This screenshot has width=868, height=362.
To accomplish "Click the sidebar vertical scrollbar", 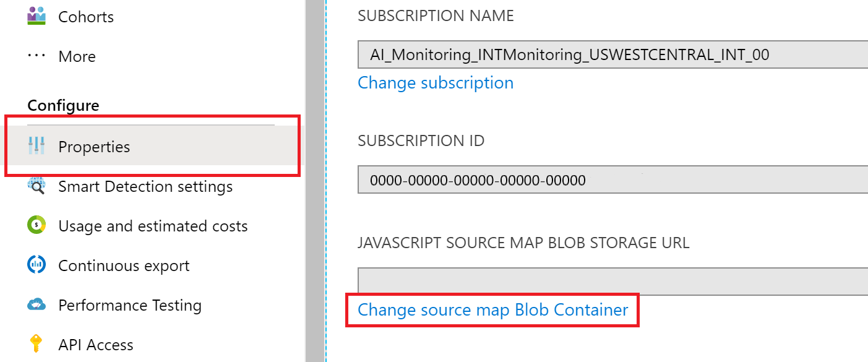I will tap(316, 181).
